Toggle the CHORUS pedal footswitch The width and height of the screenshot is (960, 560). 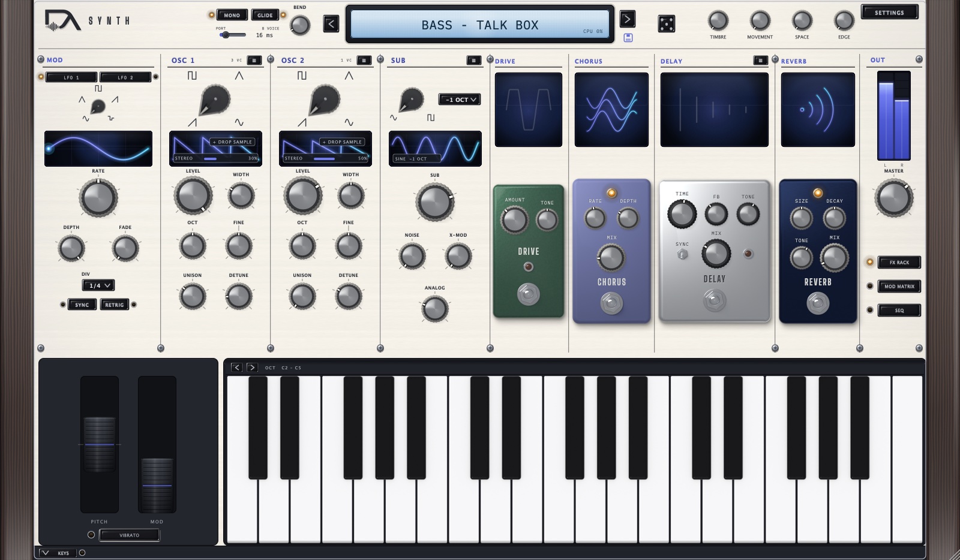pos(611,303)
